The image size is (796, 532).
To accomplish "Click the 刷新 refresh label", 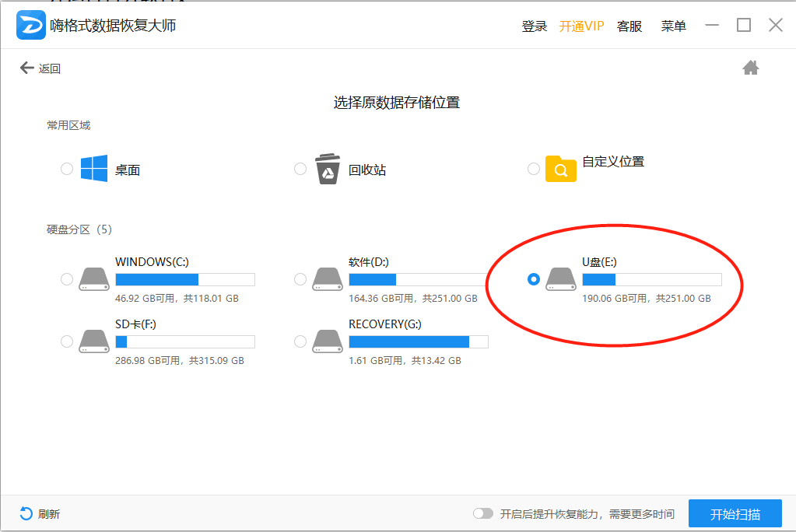I will point(49,514).
